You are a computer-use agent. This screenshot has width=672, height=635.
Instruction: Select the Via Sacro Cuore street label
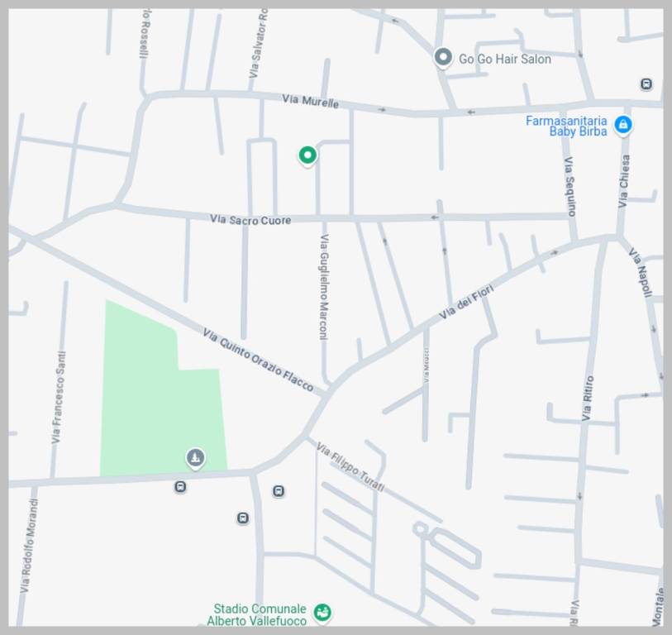click(x=250, y=220)
